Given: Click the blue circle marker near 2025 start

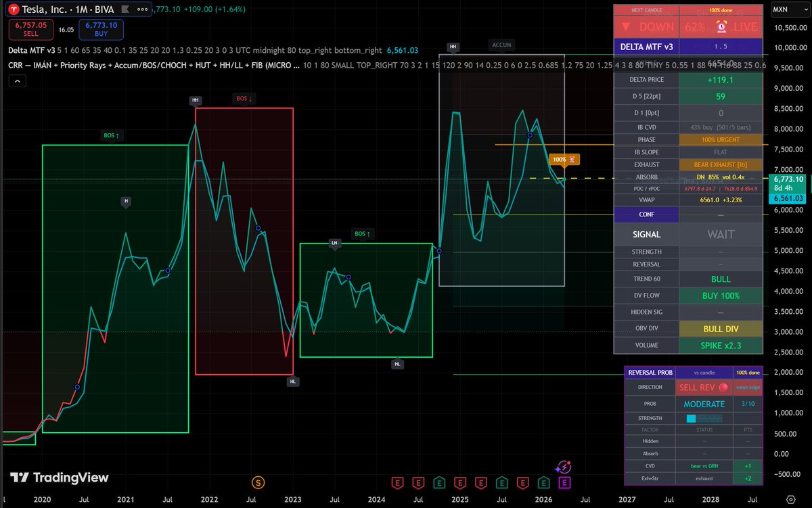Looking at the screenshot, I should (x=438, y=251).
